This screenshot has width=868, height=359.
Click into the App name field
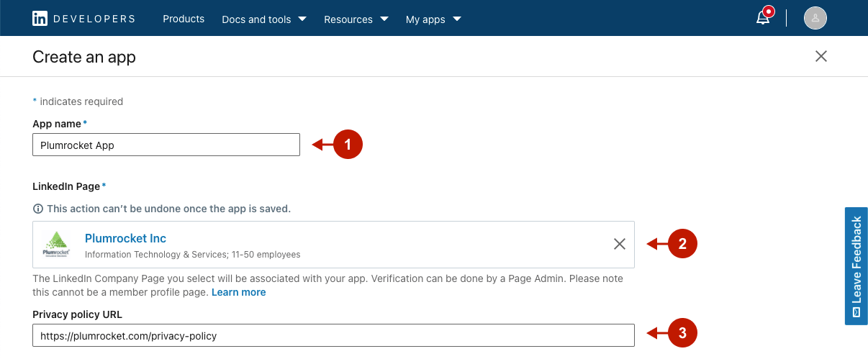click(x=166, y=145)
